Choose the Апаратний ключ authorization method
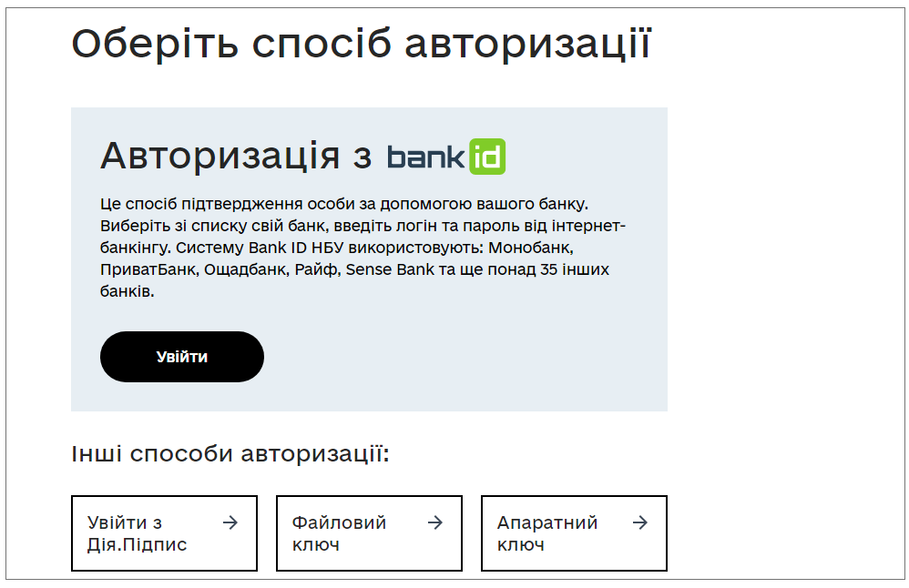This screenshot has width=909, height=588. click(x=573, y=533)
